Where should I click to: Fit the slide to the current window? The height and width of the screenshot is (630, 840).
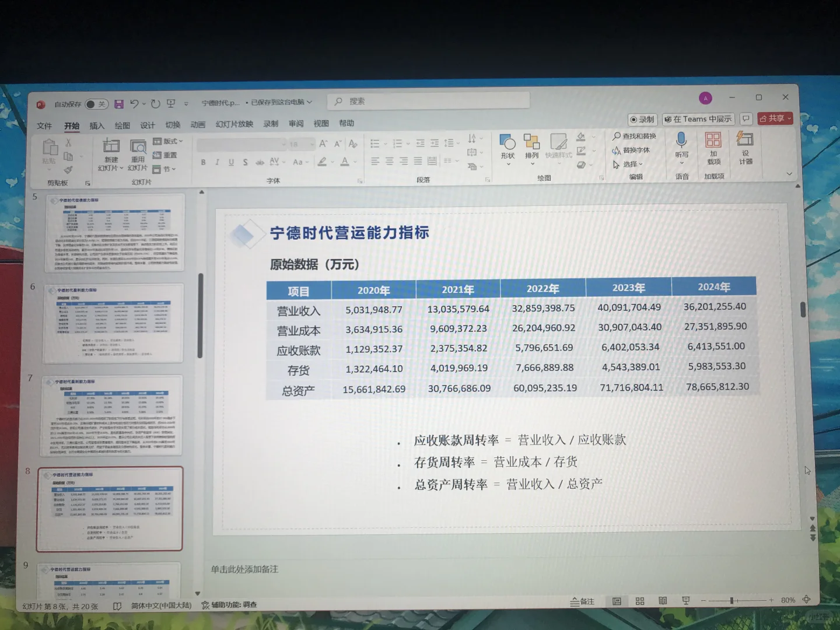(807, 600)
